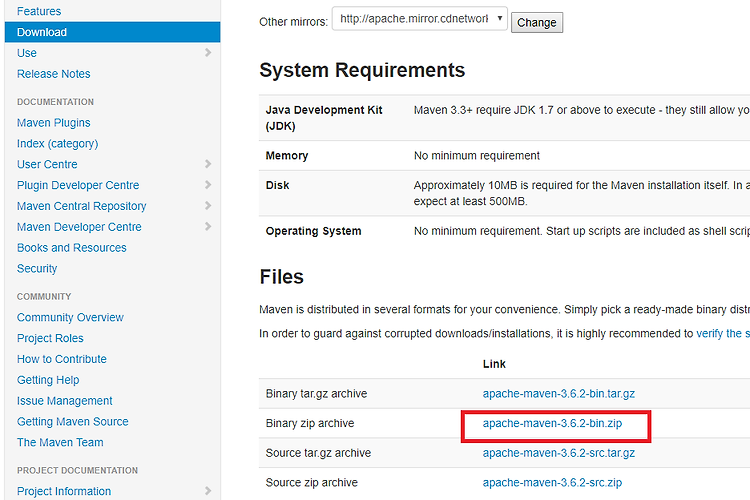
Task: Open The Maven Team link
Action: tap(60, 443)
